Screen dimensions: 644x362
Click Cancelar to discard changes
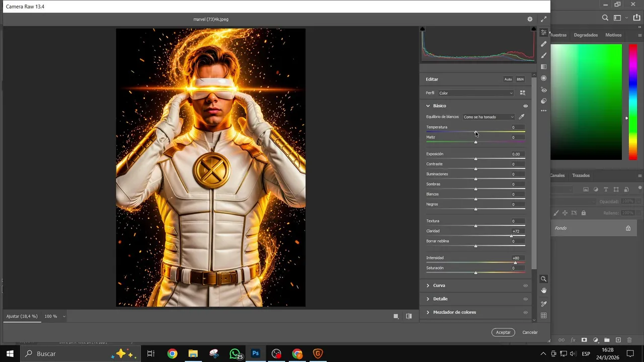pyautogui.click(x=530, y=332)
